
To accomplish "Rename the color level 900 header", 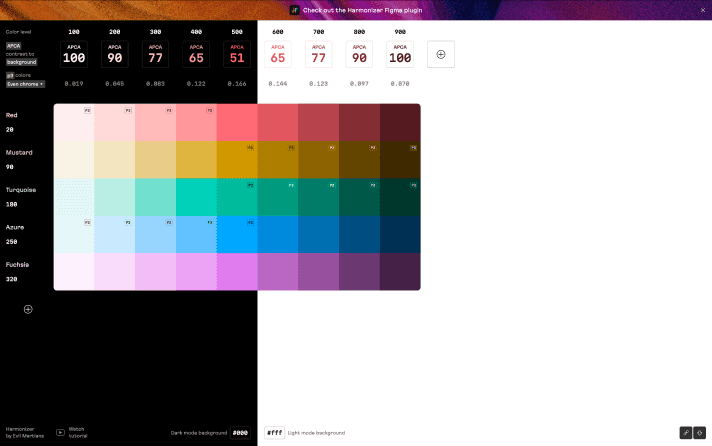I will (400, 32).
